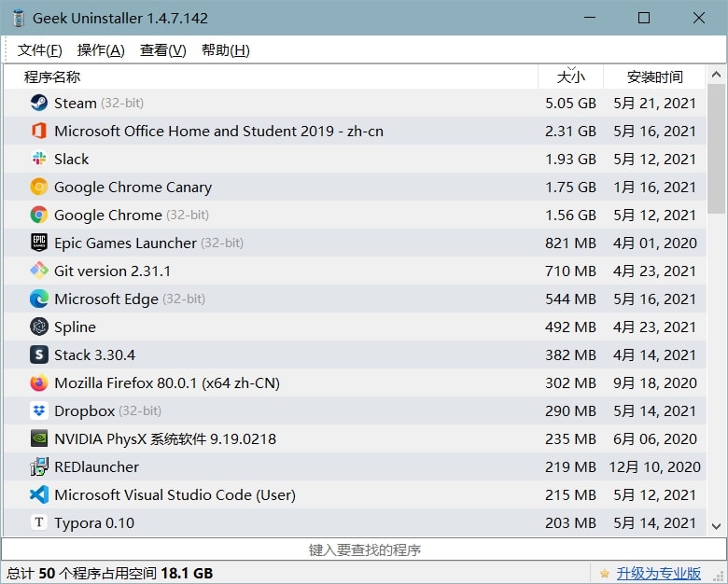Open the 查看(V) menu
Viewport: 728px width, 584px height.
163,50
